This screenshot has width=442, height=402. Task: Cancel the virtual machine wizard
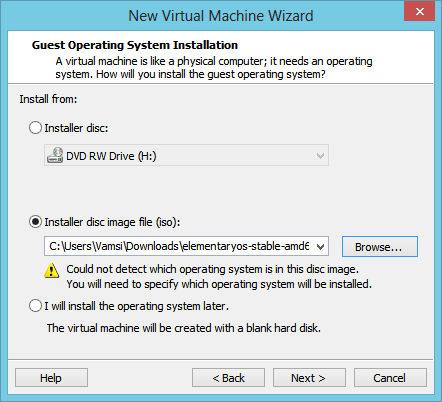click(x=390, y=378)
